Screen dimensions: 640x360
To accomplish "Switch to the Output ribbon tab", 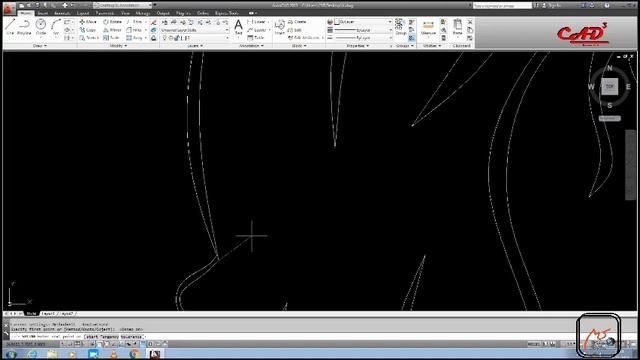I will coord(163,13).
